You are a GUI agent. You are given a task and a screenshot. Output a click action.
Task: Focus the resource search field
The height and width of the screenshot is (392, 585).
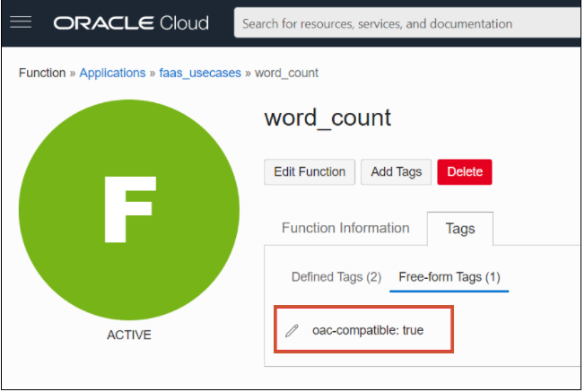[x=407, y=23]
